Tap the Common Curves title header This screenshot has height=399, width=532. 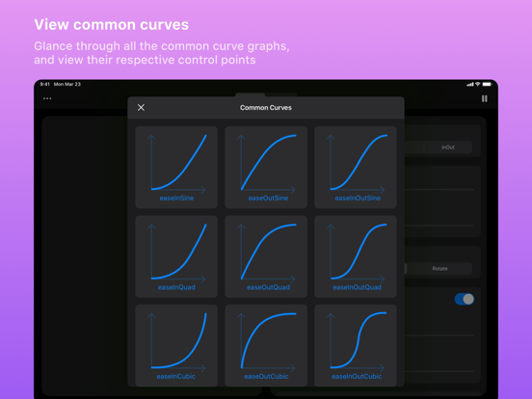coord(266,108)
